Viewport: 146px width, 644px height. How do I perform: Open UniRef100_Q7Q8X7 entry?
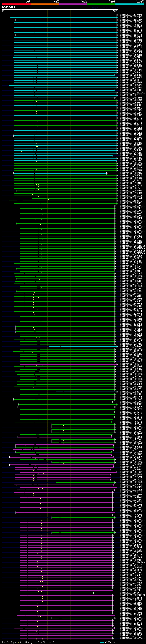tap(131, 291)
